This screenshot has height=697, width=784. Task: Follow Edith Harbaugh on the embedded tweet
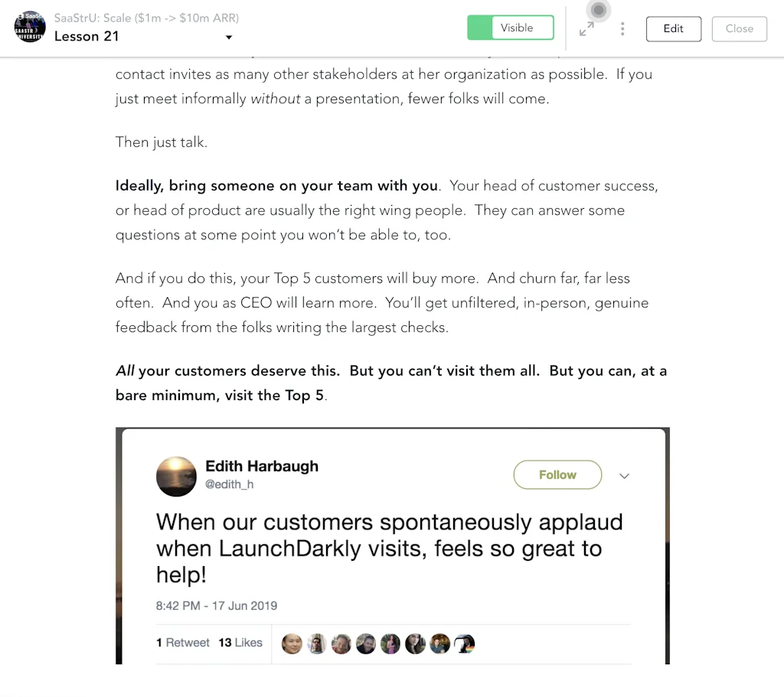557,474
